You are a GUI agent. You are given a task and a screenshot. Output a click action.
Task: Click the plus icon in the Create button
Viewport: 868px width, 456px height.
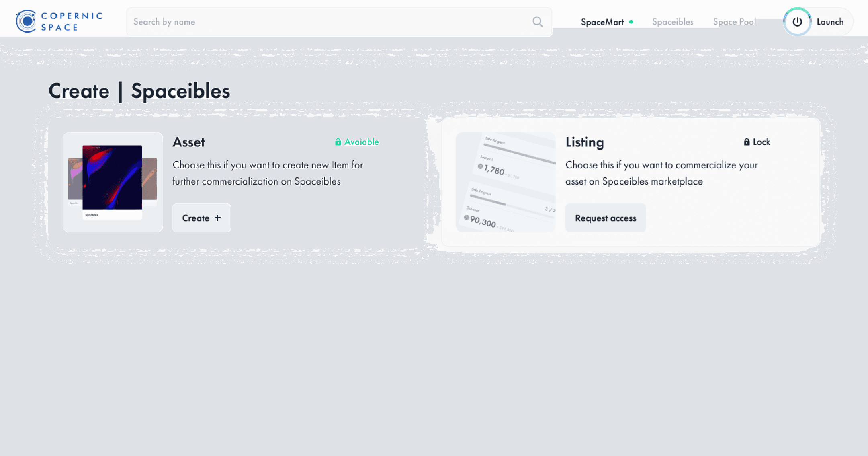point(217,218)
